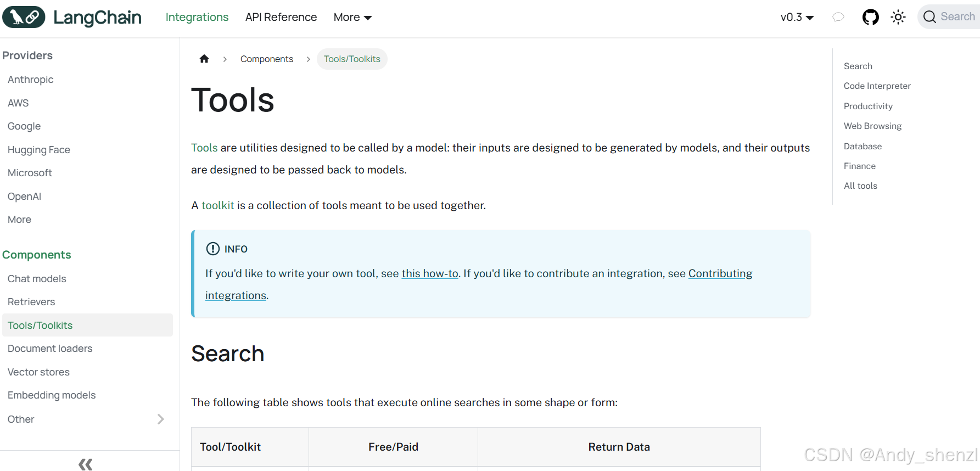Jump to Database in table of contents

click(x=863, y=146)
